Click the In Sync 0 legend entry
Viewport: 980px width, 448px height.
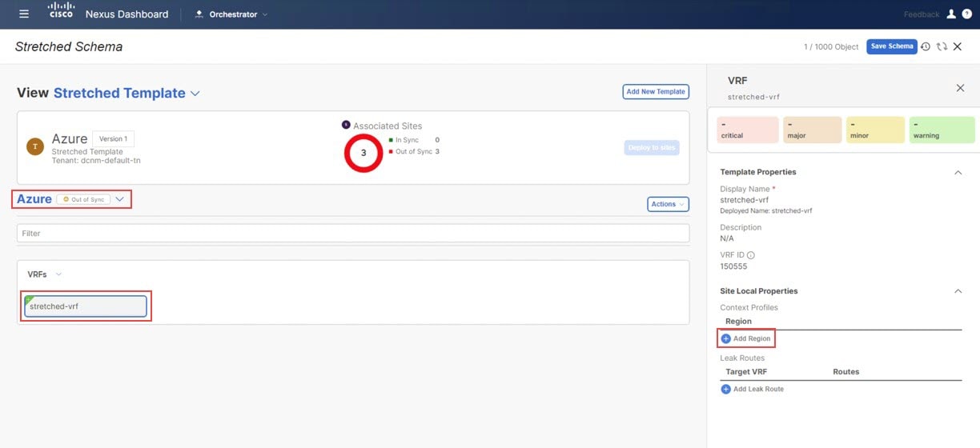[415, 140]
